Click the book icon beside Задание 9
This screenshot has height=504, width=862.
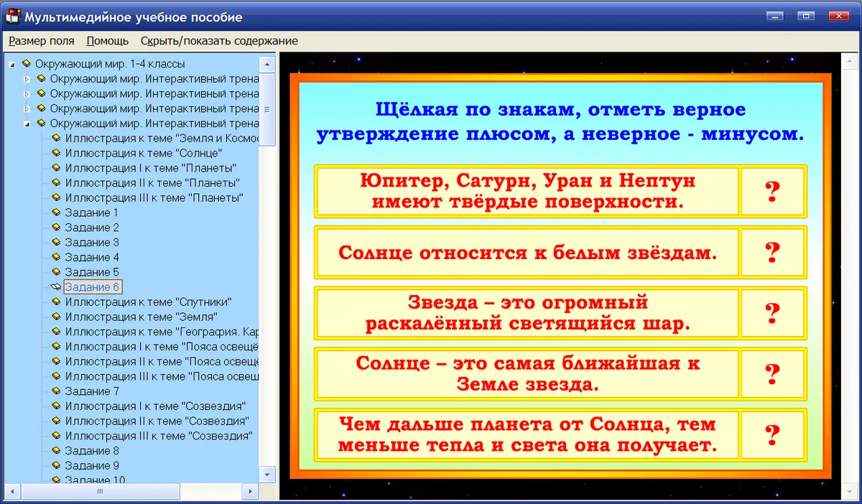coord(56,466)
